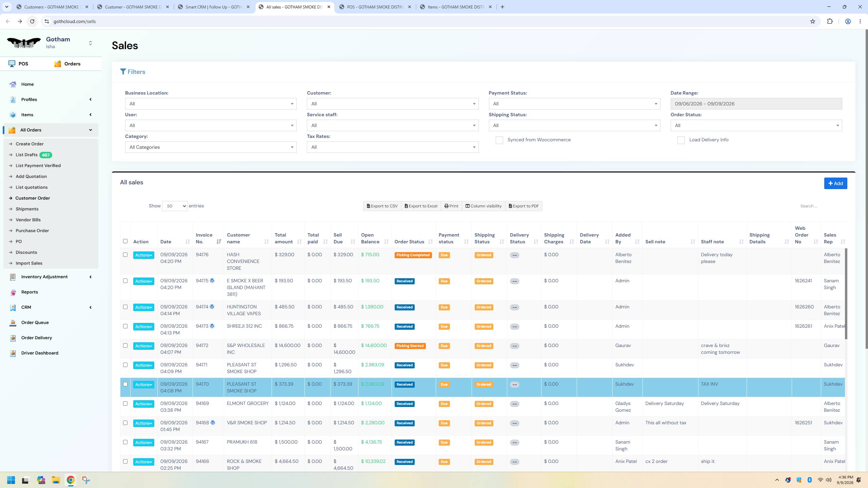Tick the Load Delivery Info checkbox
Screen dimensions: 868x488
[681, 140]
